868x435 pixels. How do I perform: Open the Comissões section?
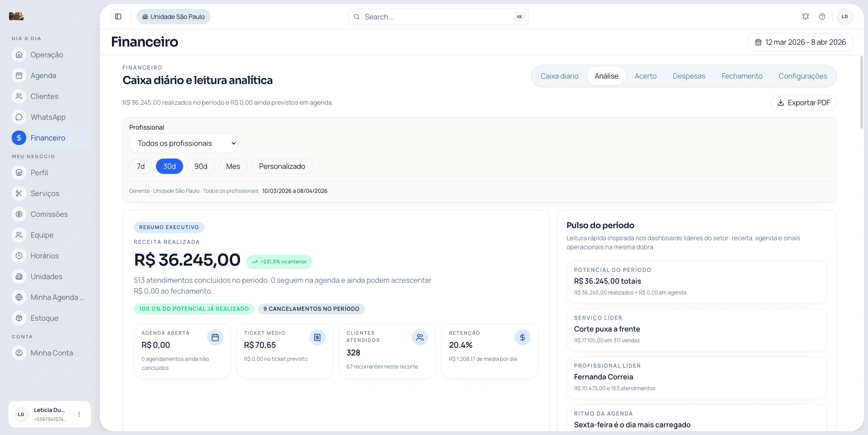[x=49, y=214]
